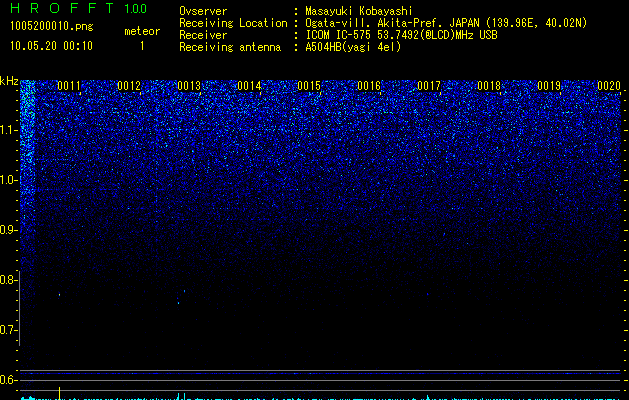Click the 0020 time marker
This screenshot has width=629, height=400.
pos(609,86)
